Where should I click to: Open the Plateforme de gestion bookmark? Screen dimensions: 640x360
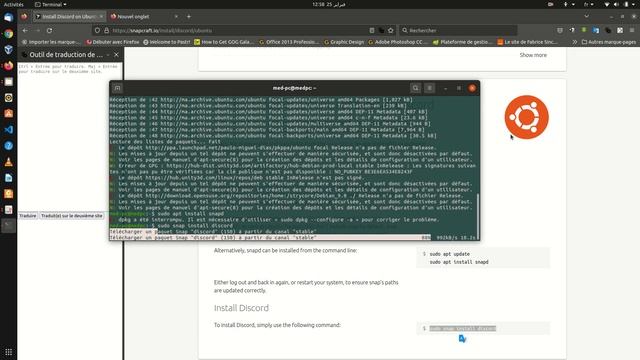tap(462, 42)
